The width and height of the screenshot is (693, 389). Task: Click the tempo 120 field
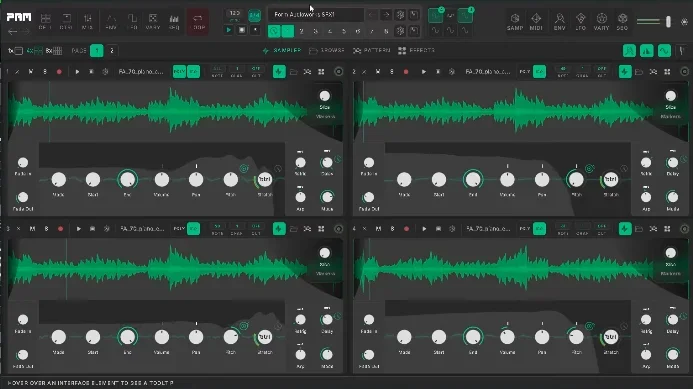point(235,13)
